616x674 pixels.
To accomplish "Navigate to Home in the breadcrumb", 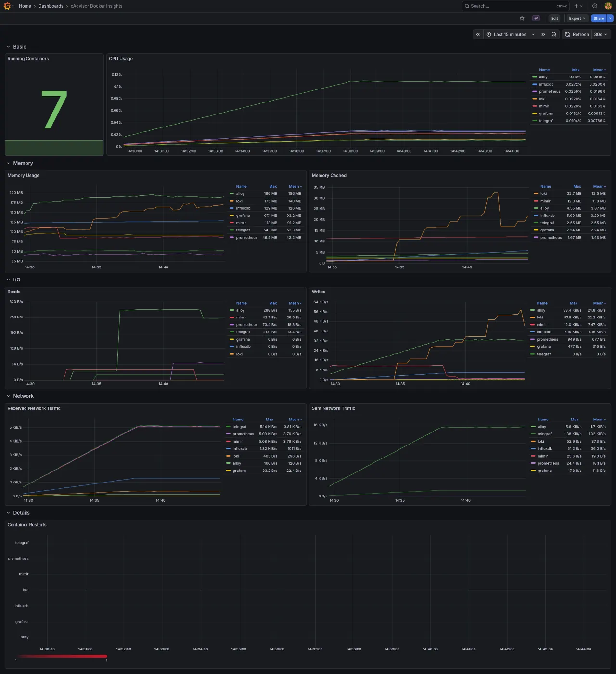I will coord(25,6).
